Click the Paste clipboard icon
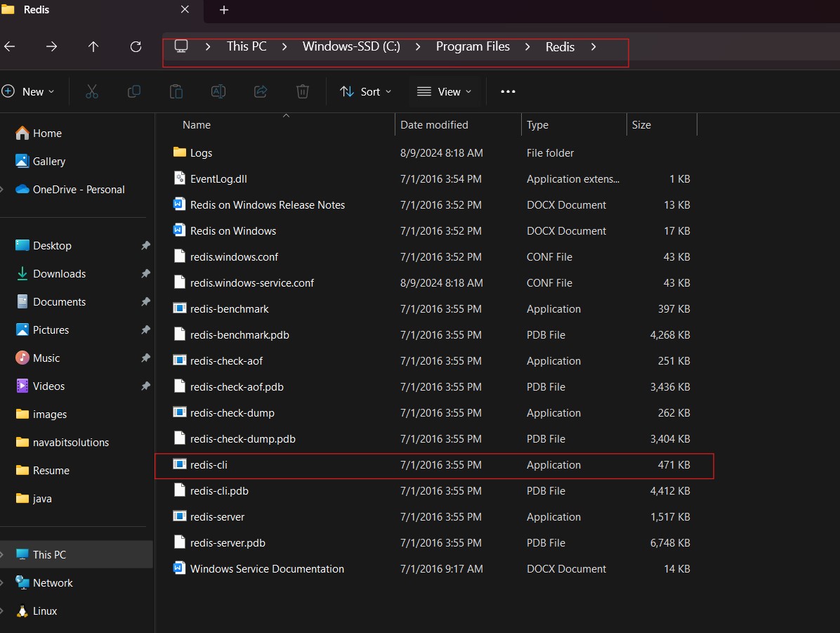Image resolution: width=840 pixels, height=633 pixels. point(176,91)
